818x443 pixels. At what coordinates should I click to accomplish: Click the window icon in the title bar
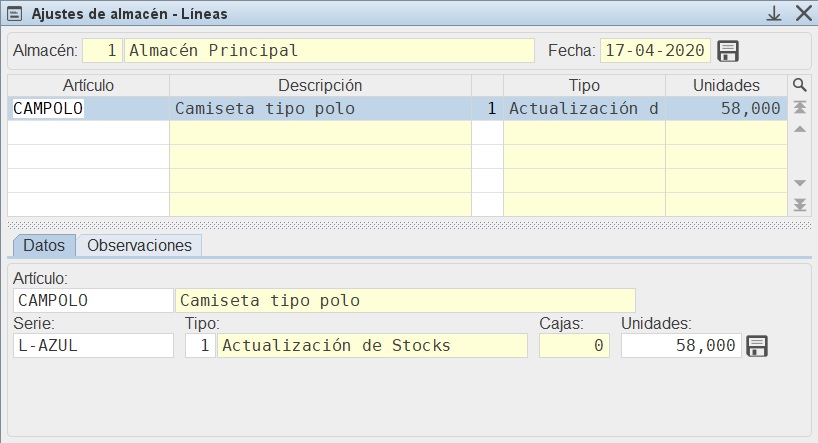[15, 14]
